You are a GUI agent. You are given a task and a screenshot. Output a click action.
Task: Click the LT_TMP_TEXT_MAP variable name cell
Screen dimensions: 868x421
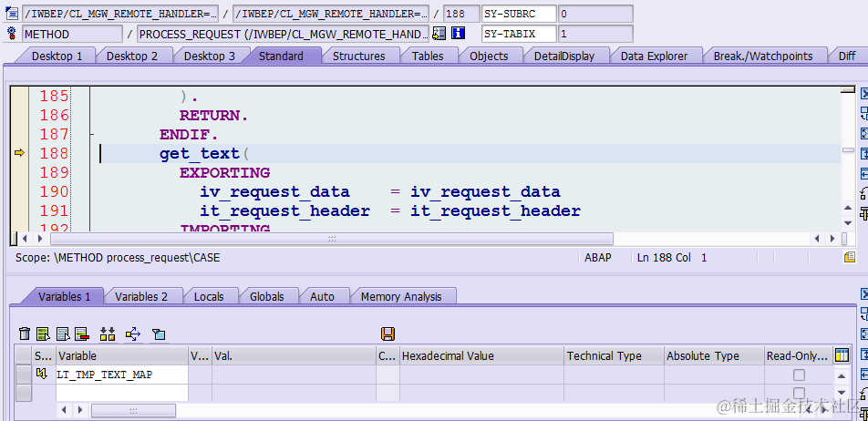tap(122, 375)
